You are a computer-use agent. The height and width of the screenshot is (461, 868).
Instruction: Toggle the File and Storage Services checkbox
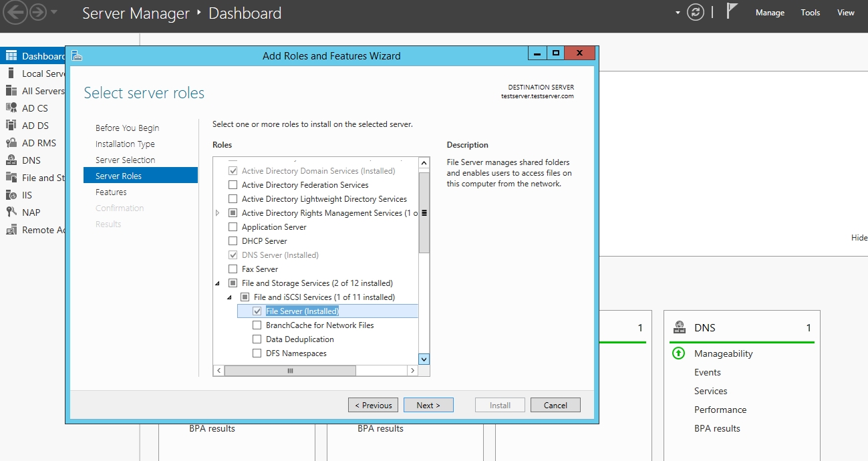[233, 283]
